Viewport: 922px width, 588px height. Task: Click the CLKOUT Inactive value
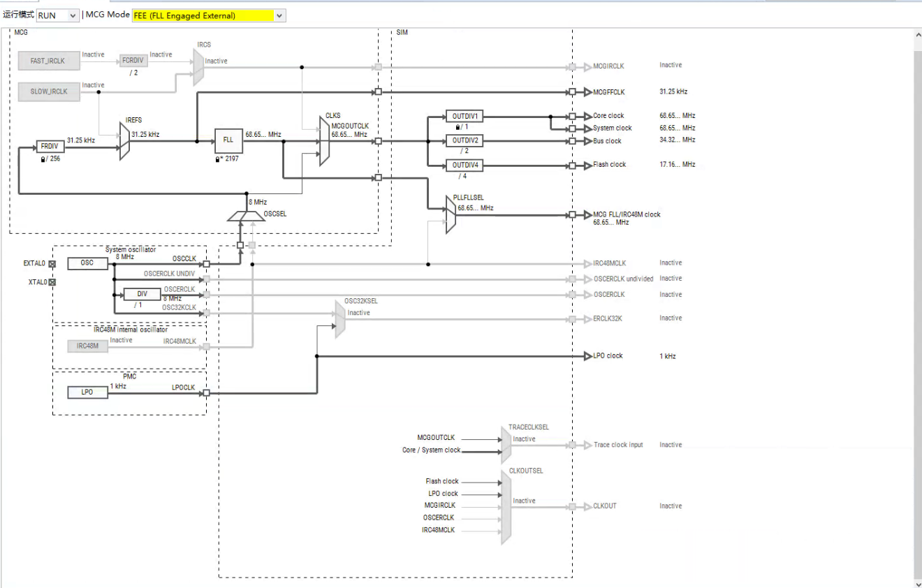(671, 506)
